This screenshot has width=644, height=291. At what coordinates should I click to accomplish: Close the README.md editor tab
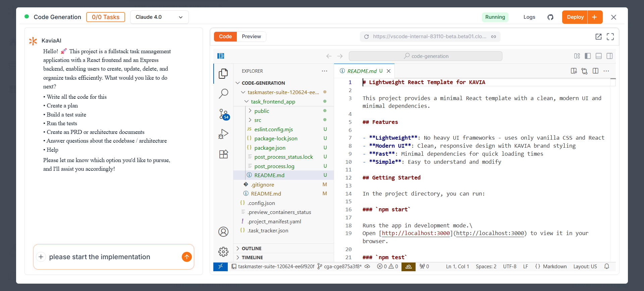[388, 71]
